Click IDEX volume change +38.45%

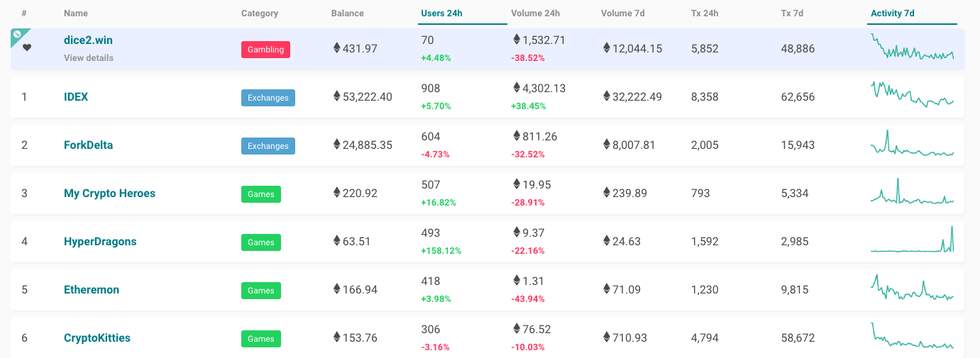pyautogui.click(x=529, y=106)
